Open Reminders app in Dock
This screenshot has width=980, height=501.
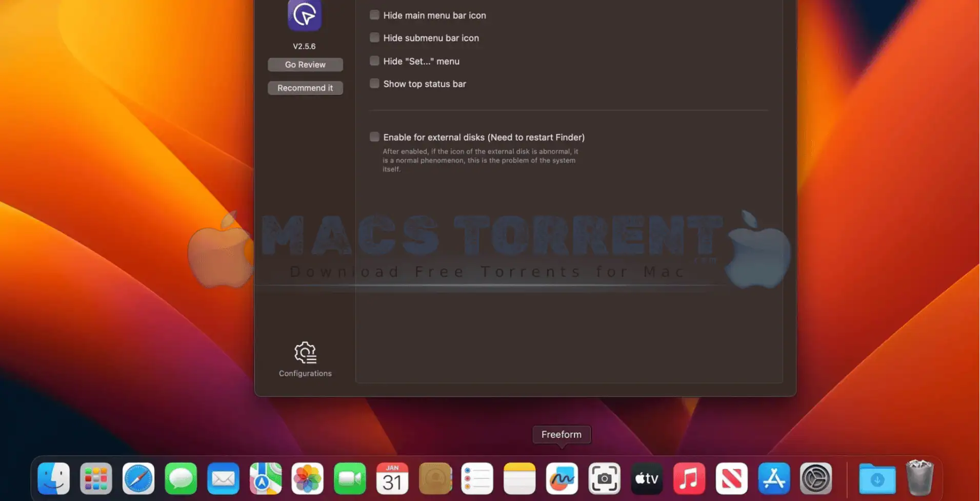[x=477, y=478]
